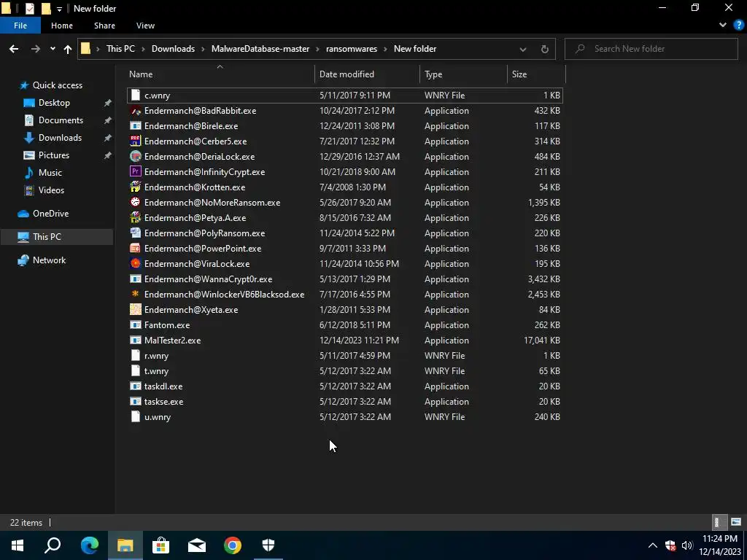Select Network in navigation pane
Viewport: 747px width, 560px height.
tap(49, 260)
